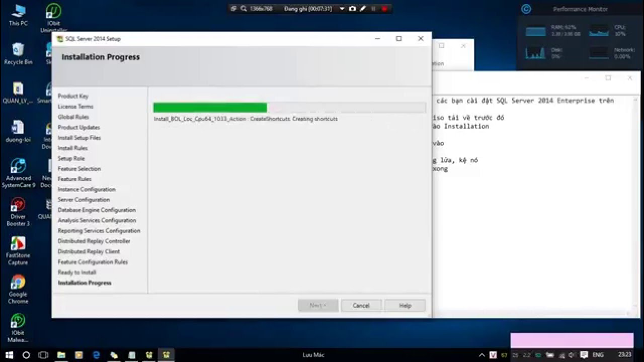Click the Network graph in Performance Monitor
The image size is (644, 362).
(x=599, y=53)
